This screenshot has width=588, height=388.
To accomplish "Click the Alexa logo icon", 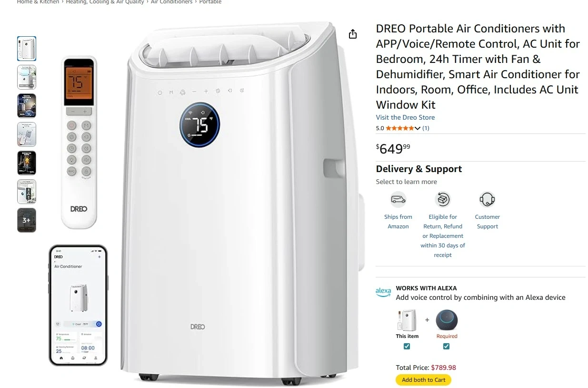I will (x=383, y=292).
